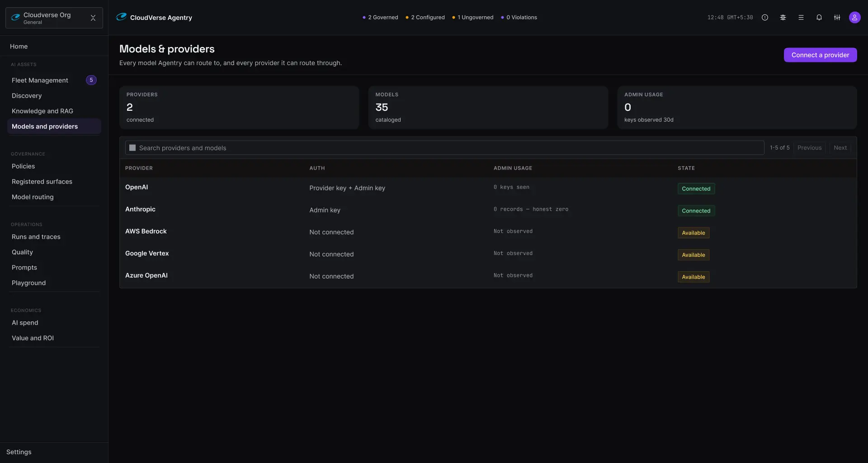Click the Connected badge in the Anthropic row

click(696, 211)
